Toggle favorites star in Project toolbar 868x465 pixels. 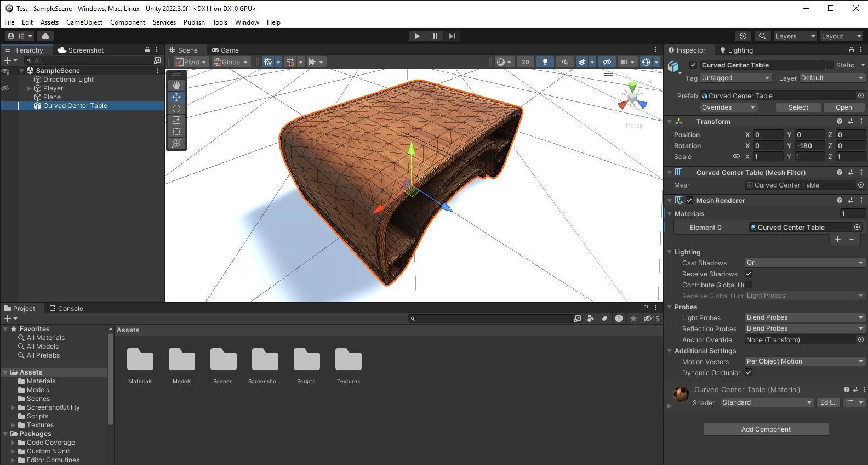pyautogui.click(x=633, y=319)
